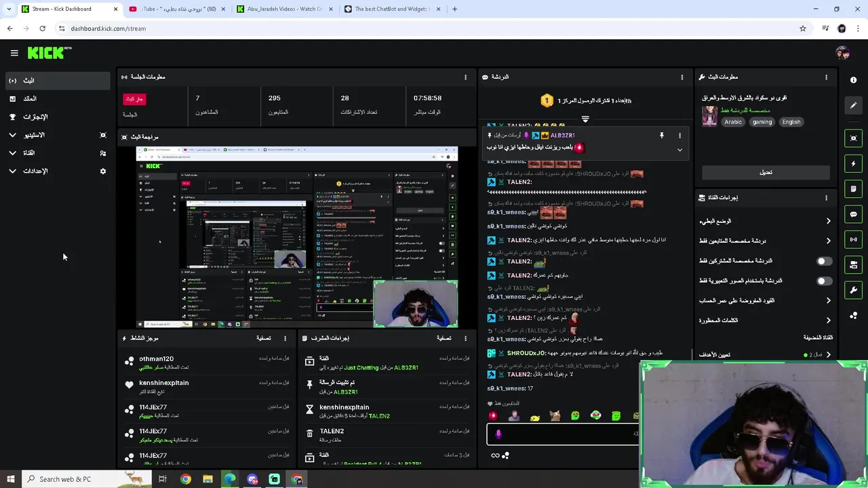
Task: Click the stream preview thumbnail
Action: click(297, 237)
